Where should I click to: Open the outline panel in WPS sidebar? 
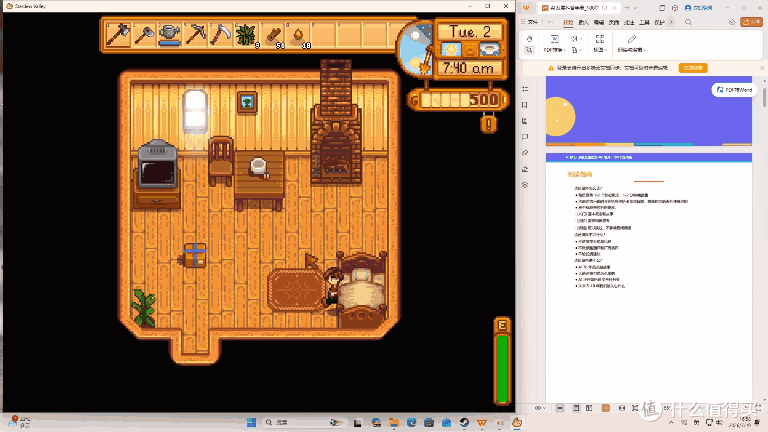click(525, 89)
